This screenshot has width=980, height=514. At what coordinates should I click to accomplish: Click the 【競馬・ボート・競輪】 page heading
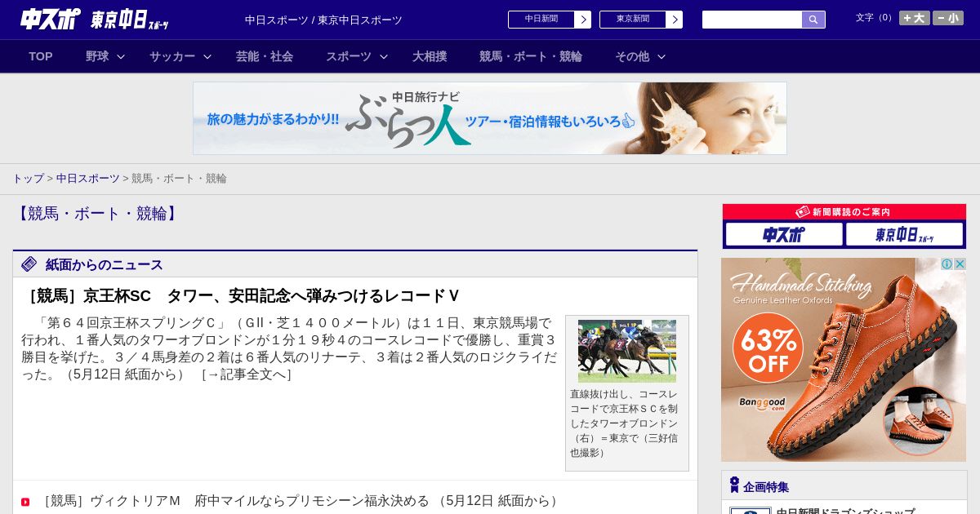coord(97,214)
